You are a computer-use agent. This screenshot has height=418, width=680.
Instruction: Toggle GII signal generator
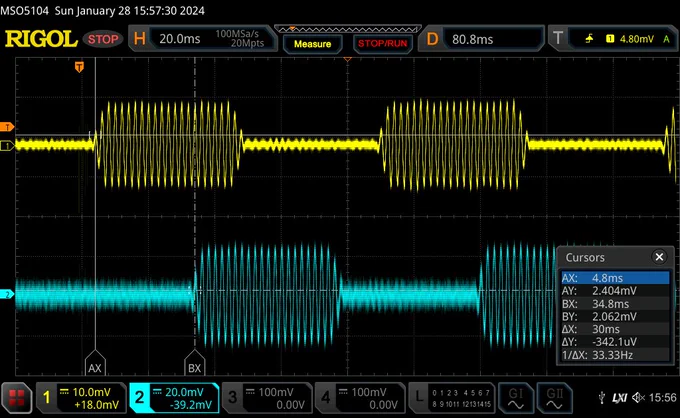tap(554, 398)
